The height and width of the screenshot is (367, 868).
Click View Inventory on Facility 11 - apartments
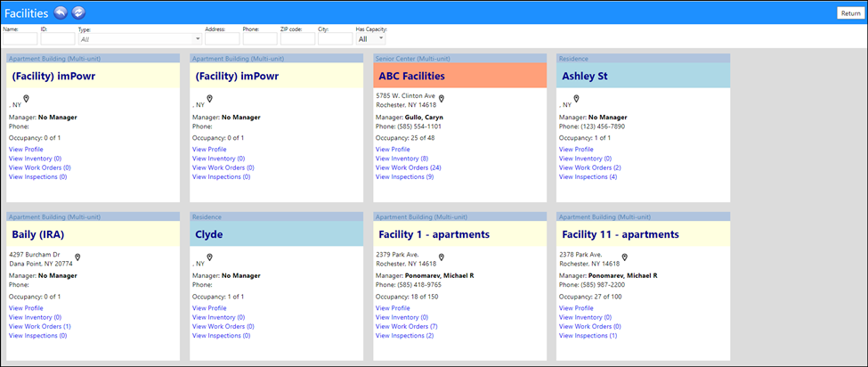coord(585,318)
